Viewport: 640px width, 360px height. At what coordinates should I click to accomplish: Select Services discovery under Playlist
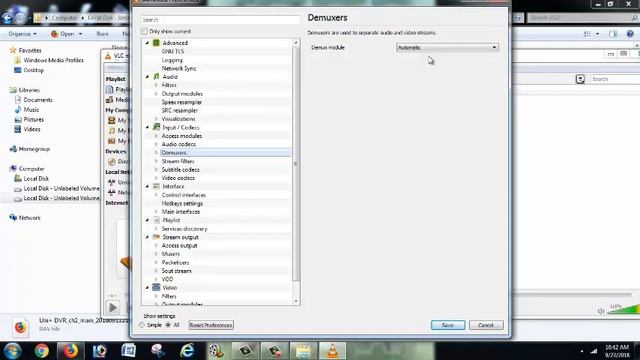click(x=184, y=229)
